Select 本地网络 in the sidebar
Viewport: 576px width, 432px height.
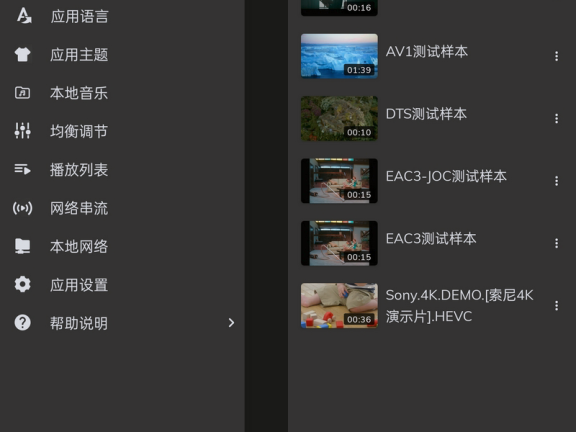pyautogui.click(x=122, y=246)
